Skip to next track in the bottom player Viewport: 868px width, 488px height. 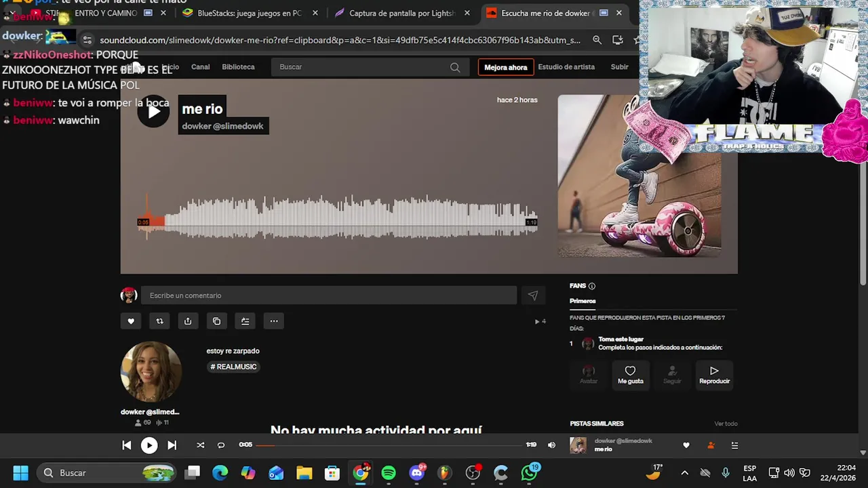coord(172,445)
